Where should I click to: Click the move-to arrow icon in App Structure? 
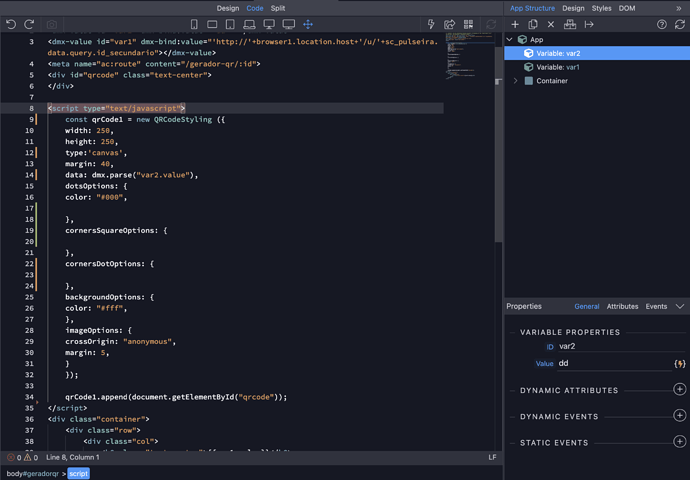(x=589, y=25)
